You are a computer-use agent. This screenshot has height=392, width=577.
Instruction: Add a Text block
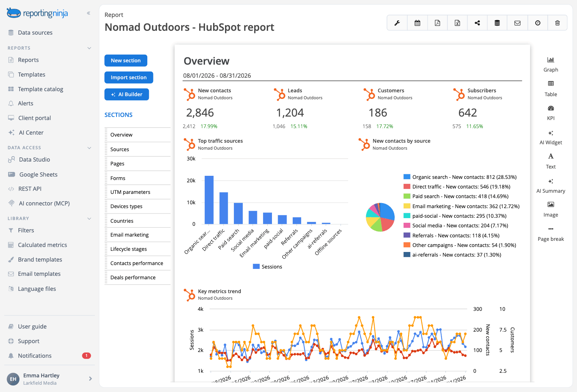click(x=551, y=161)
